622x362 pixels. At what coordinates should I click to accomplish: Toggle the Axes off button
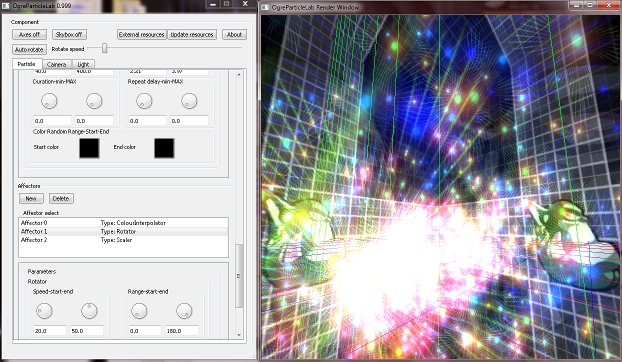29,34
